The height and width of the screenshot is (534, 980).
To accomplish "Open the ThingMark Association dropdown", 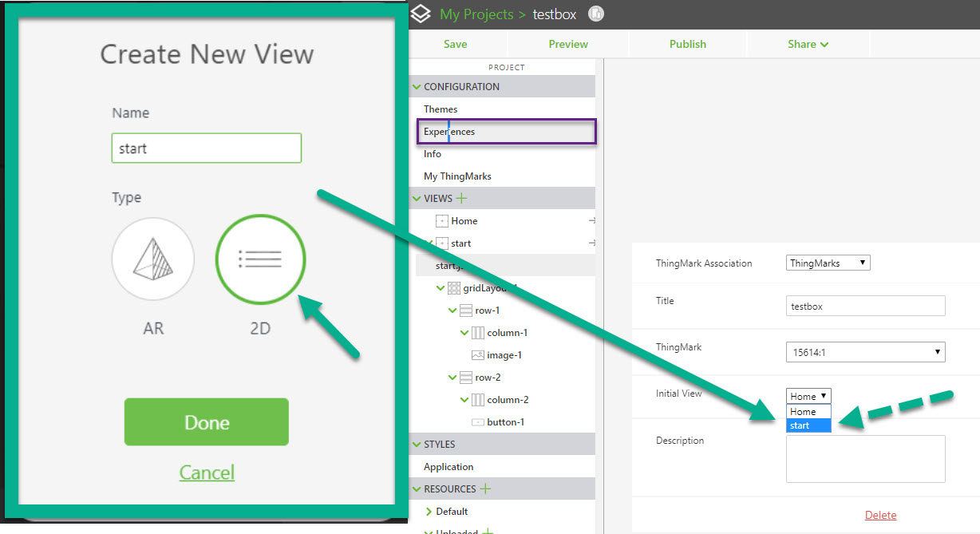I will point(828,262).
